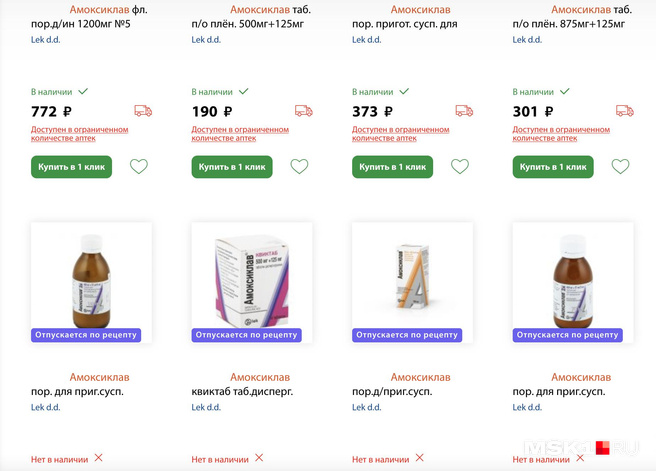Save the 301 ₽ product to the wishlist
656x471 pixels.
(620, 167)
